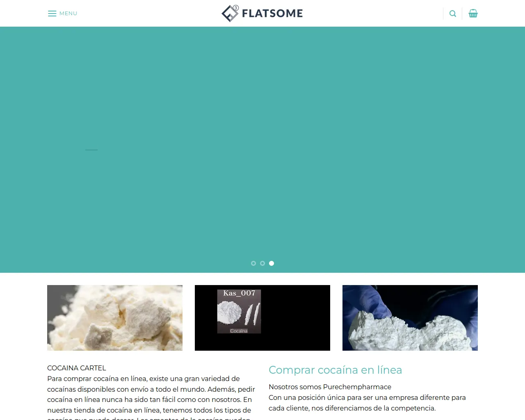Open the left powder photo thumbnail
This screenshot has height=420, width=525.
click(115, 318)
